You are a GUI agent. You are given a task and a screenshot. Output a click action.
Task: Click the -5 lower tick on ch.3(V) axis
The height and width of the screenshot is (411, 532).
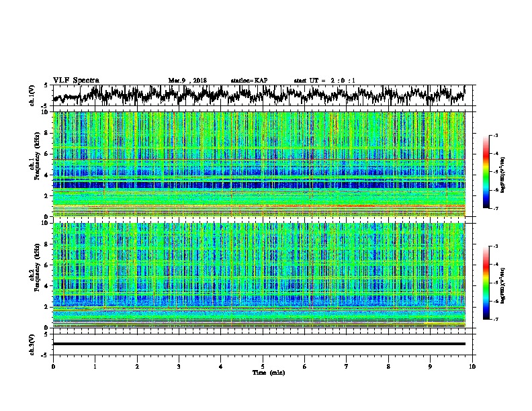[45, 355]
